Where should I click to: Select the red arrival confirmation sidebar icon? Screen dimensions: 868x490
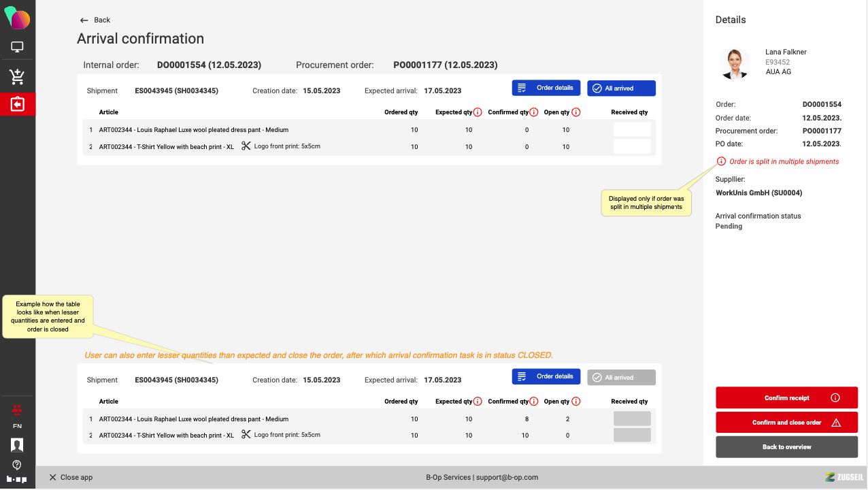click(17, 104)
